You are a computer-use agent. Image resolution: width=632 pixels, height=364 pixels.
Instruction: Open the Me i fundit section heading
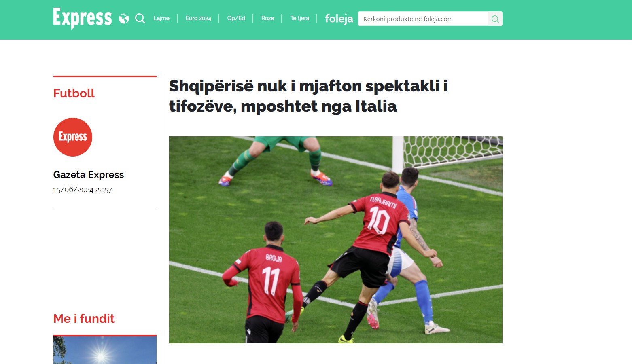click(x=84, y=319)
